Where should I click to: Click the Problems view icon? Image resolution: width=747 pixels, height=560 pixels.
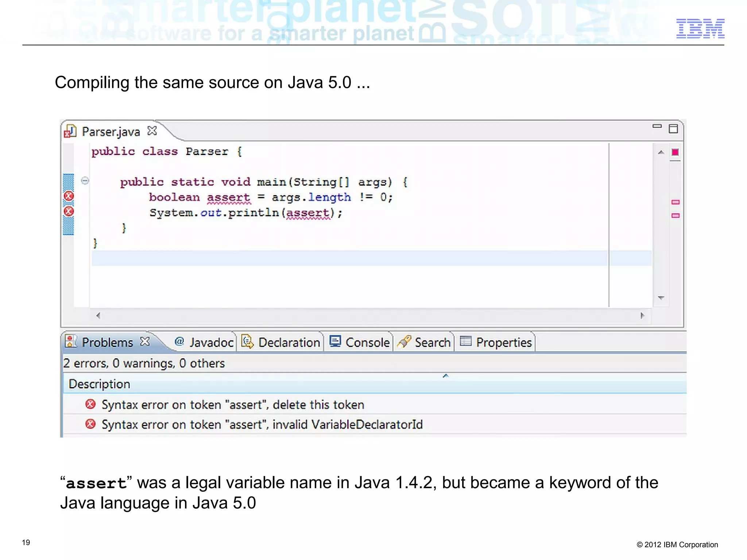point(71,341)
